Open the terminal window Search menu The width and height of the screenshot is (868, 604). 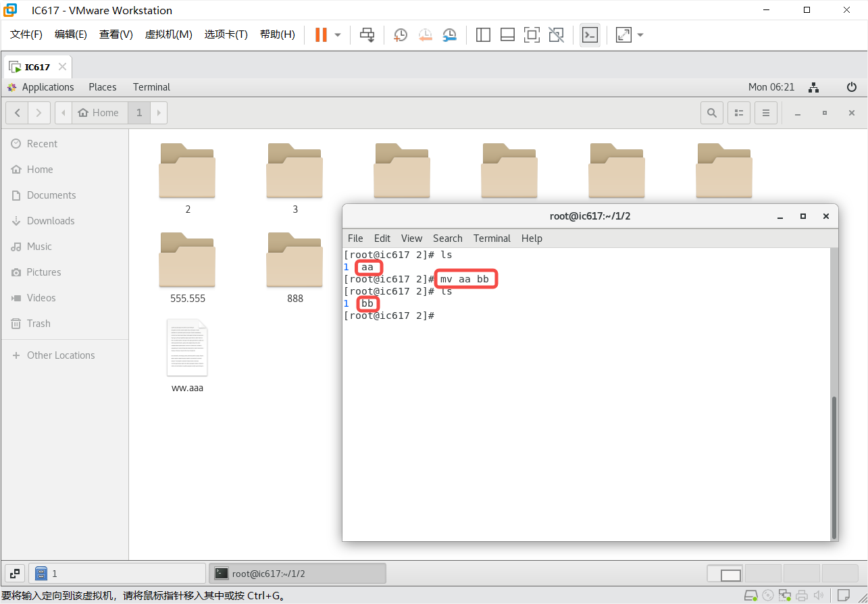click(x=448, y=238)
